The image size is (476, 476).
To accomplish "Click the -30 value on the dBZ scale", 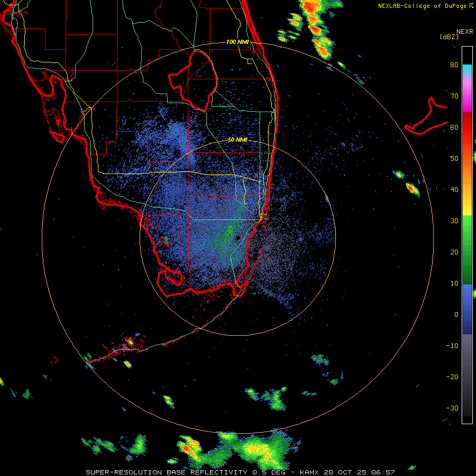I will pyautogui.click(x=452, y=408).
